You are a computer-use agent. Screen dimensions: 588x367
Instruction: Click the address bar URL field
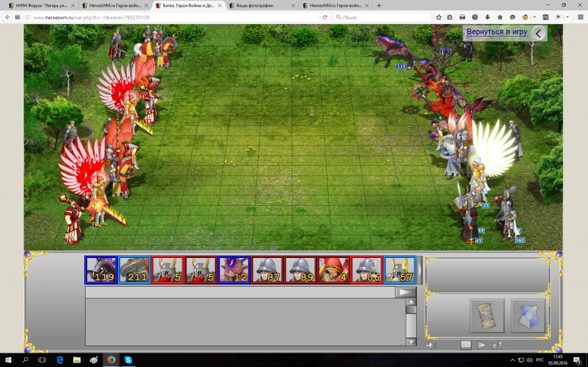[174, 17]
